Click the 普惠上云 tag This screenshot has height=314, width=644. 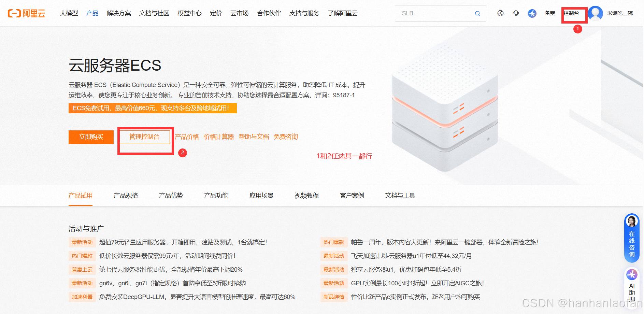(82, 270)
